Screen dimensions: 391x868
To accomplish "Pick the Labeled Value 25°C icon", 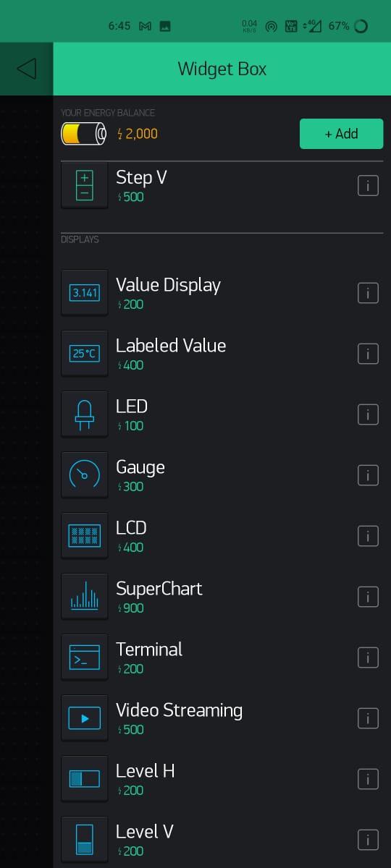I will (x=85, y=354).
